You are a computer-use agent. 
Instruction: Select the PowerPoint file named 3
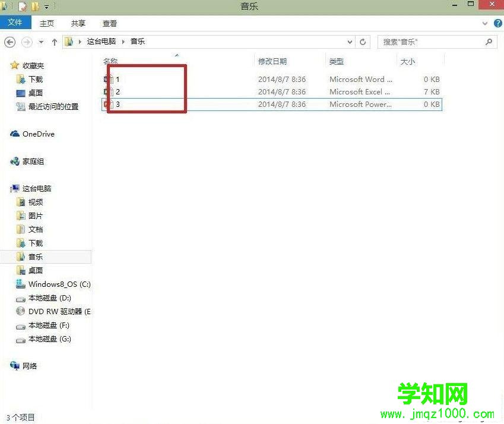(272, 104)
